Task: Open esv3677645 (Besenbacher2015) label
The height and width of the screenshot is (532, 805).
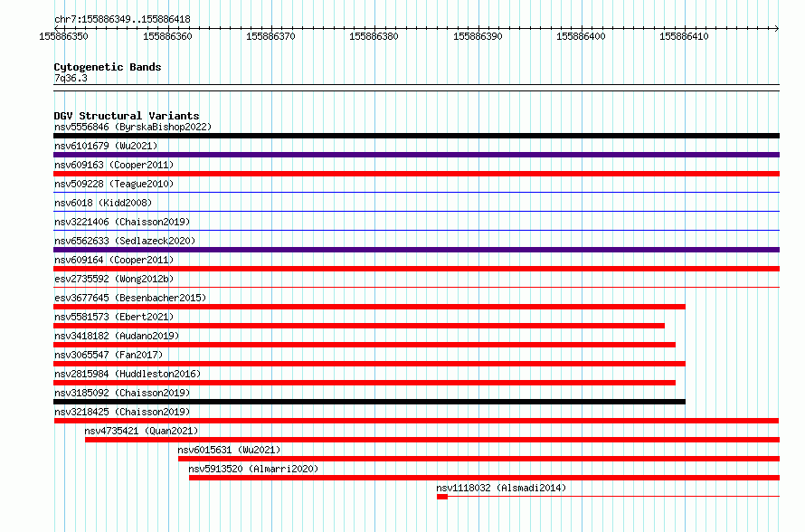Action: click(130, 298)
